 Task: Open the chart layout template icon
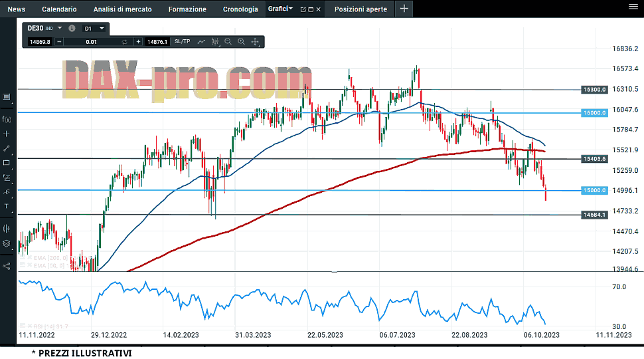(7, 96)
